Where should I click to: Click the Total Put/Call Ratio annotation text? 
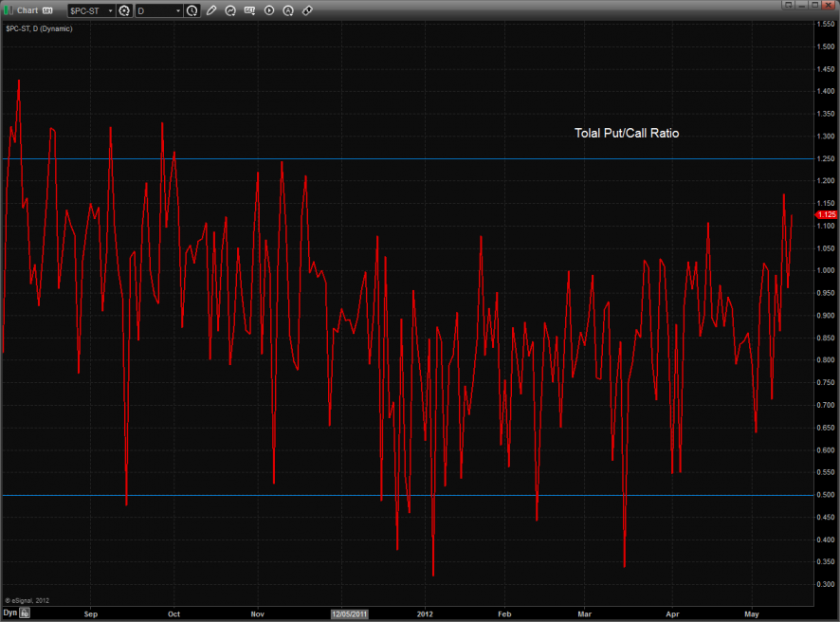(627, 134)
